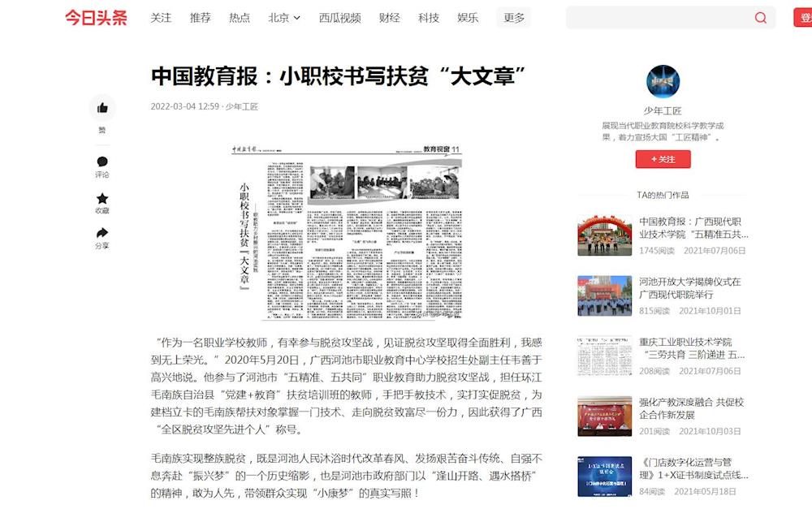Click the search magnifier icon
Viewport: 812px width, 509px height.
coord(760,18)
